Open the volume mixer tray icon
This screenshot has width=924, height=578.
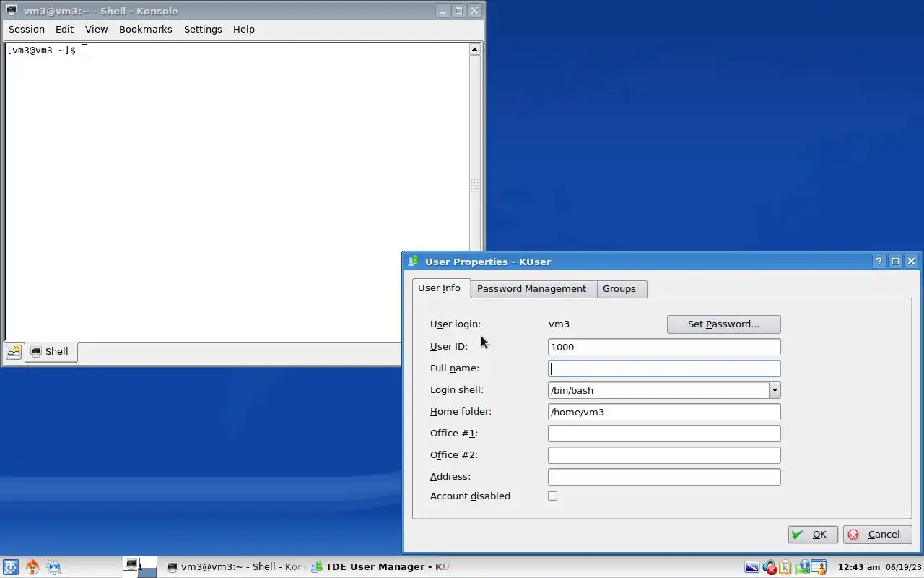point(769,567)
